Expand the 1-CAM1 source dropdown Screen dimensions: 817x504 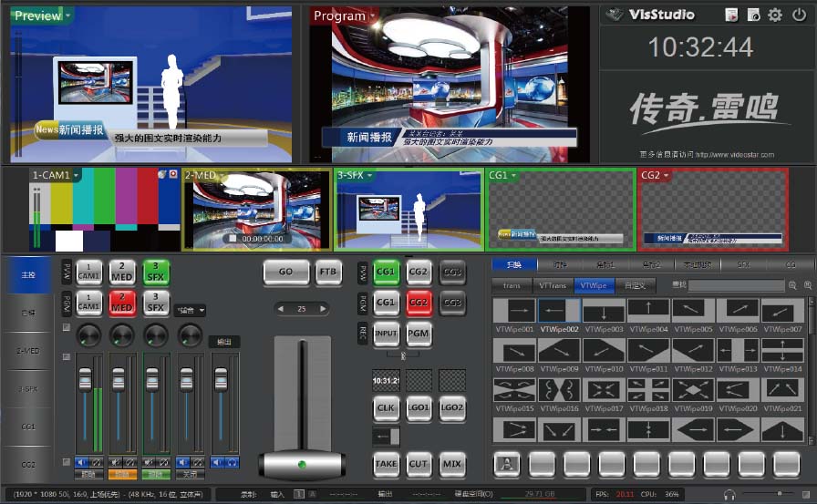click(x=77, y=175)
